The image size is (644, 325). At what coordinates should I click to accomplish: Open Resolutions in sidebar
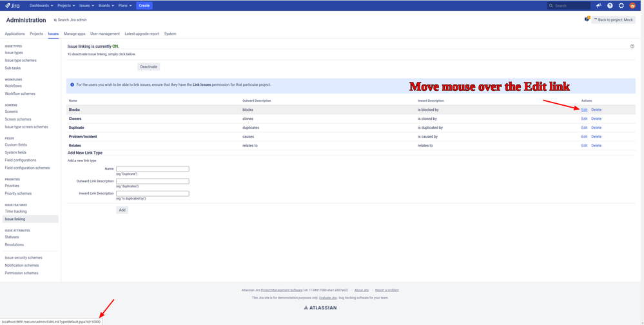14,244
